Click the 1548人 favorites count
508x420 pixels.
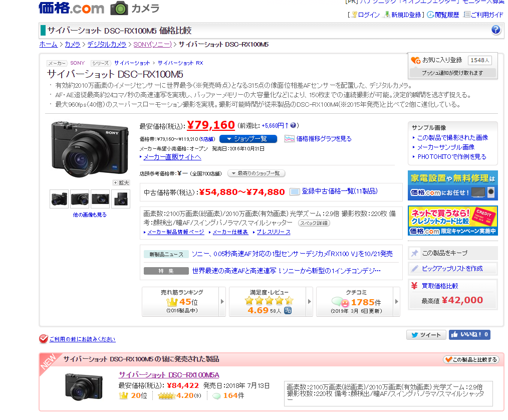[479, 60]
